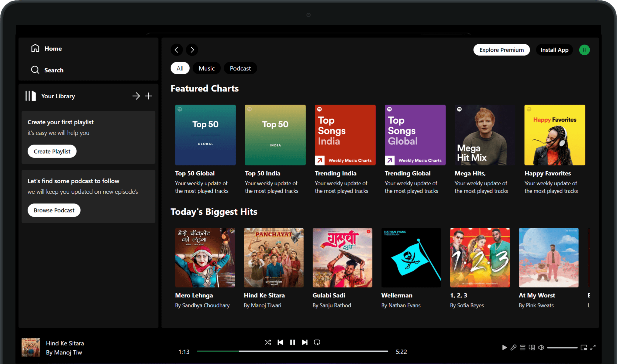Adjust the volume slider
The width and height of the screenshot is (617, 364).
(562, 348)
